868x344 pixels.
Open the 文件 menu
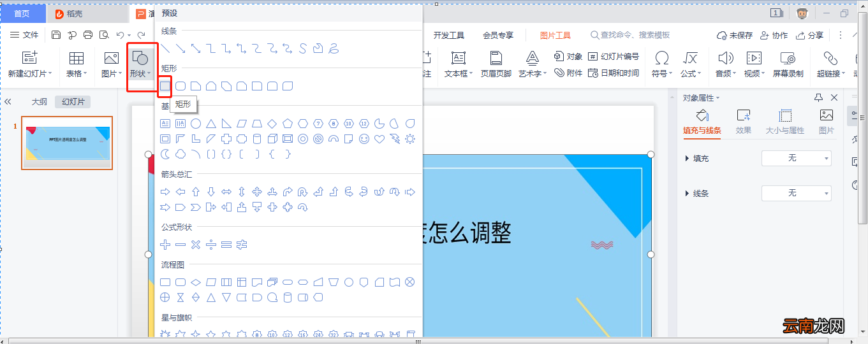25,35
